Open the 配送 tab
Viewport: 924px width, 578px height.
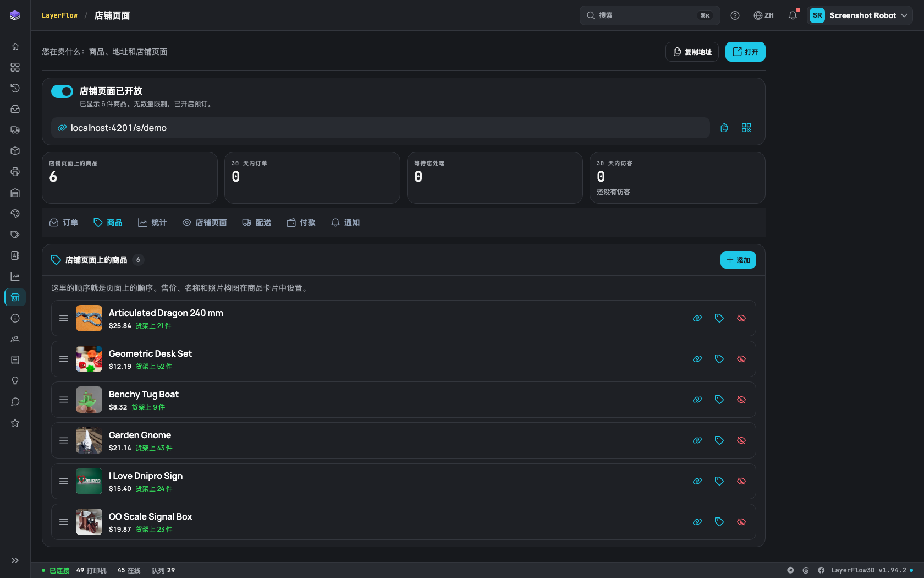[x=257, y=222]
